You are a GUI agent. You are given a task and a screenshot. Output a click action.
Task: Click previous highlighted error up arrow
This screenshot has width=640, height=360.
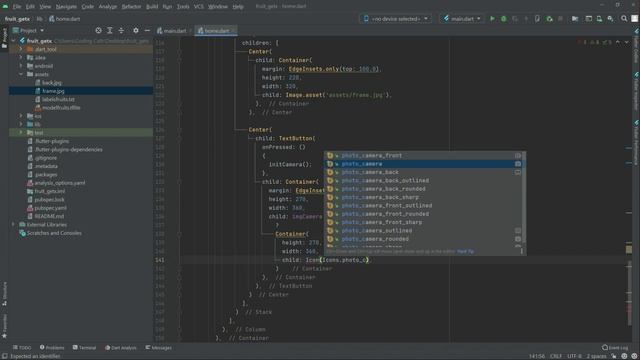(618, 42)
